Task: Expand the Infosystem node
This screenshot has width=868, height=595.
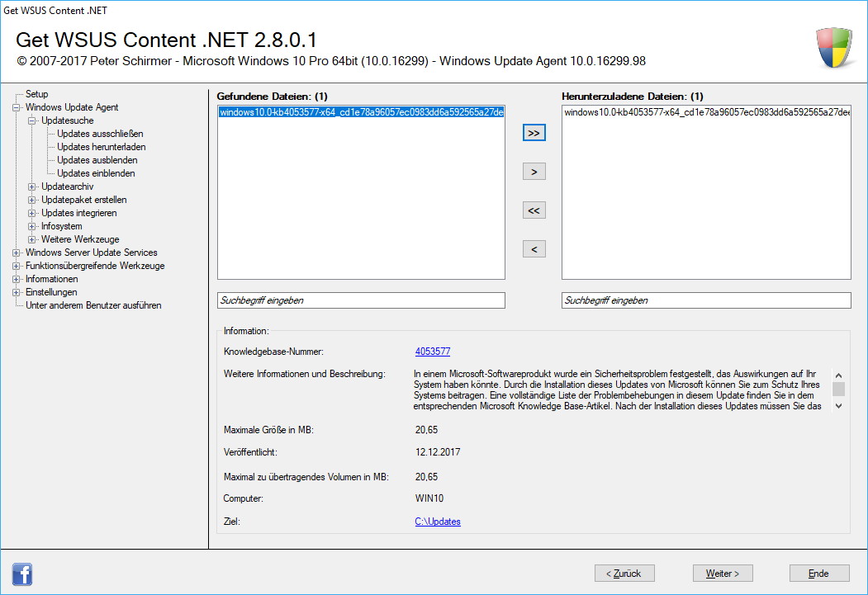Action: (32, 227)
